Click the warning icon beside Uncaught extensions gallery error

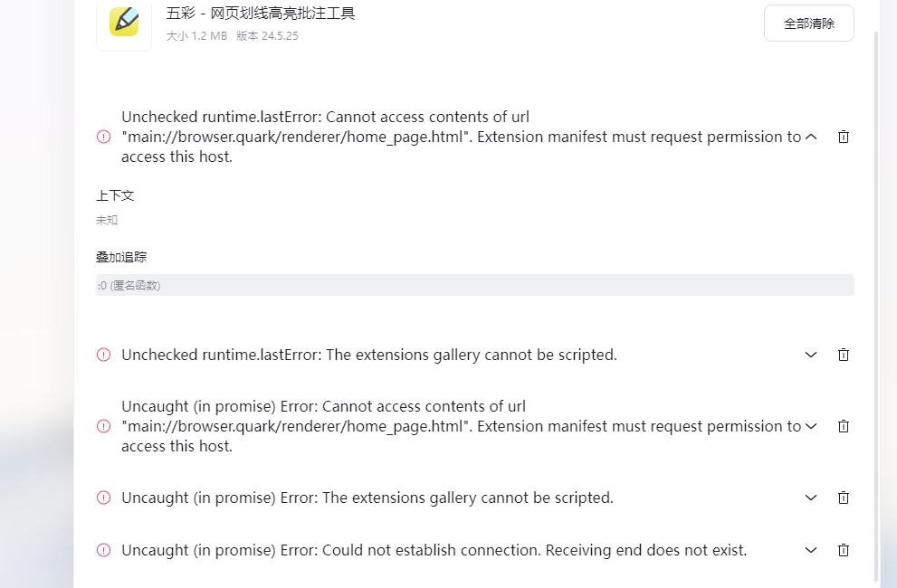[x=103, y=498]
